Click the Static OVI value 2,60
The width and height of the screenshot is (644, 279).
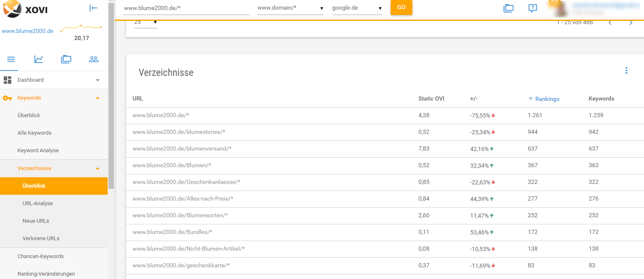[x=424, y=216]
